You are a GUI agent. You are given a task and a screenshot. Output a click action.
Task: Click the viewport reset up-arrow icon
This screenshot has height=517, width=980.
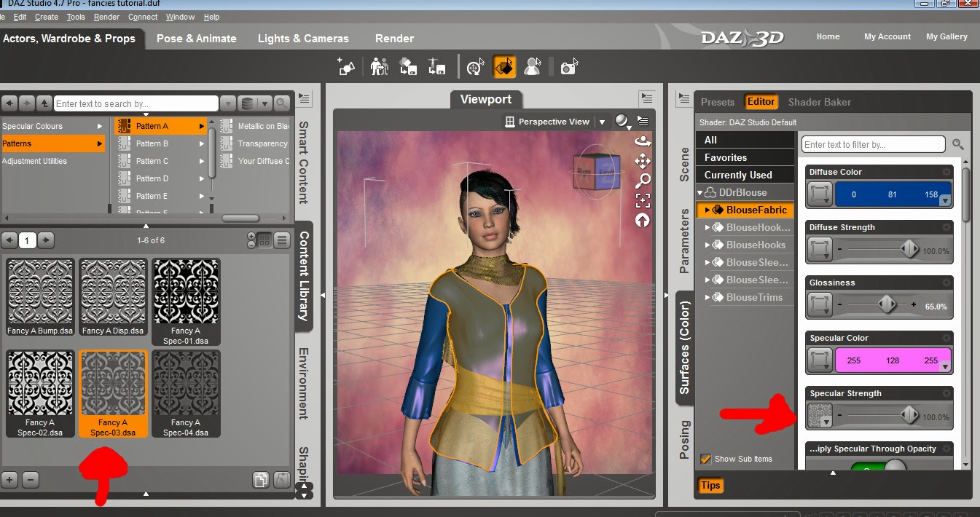[642, 220]
